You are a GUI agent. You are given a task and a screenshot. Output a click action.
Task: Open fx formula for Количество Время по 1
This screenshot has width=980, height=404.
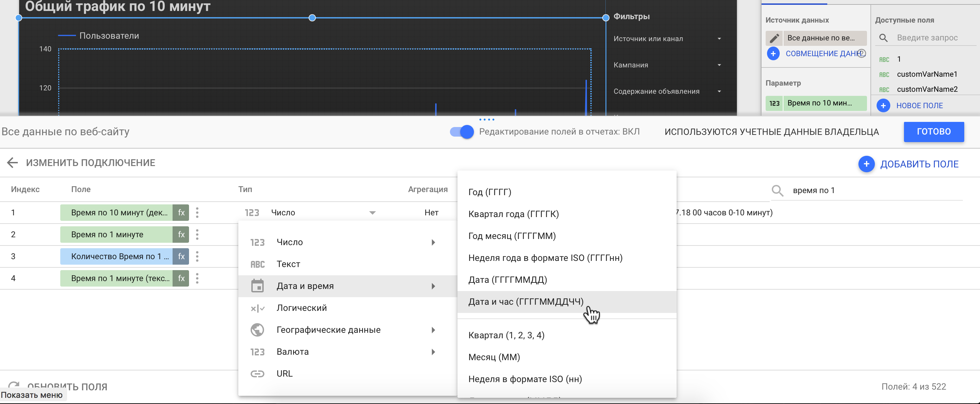coord(181,256)
